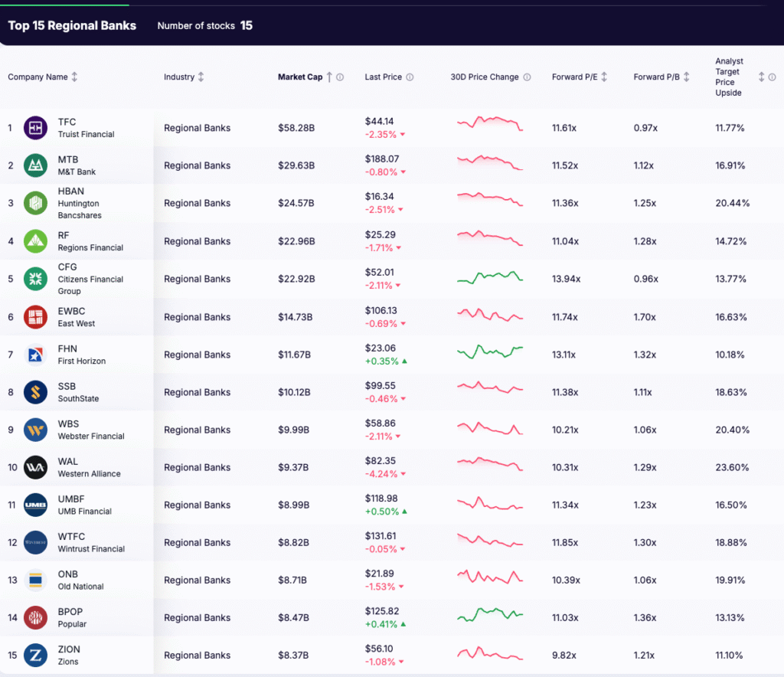784x677 pixels.
Task: Click the Huntington Bancshares logo icon
Action: click(x=34, y=202)
